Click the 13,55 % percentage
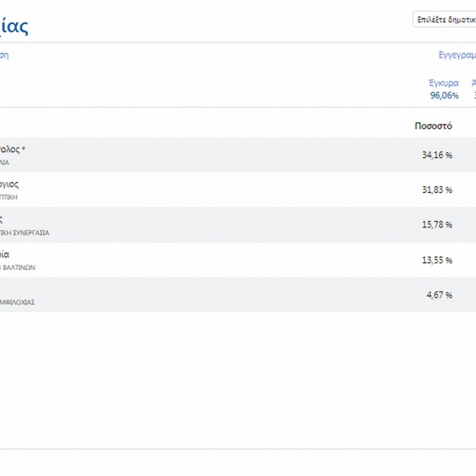The width and height of the screenshot is (476, 476). [x=437, y=260]
